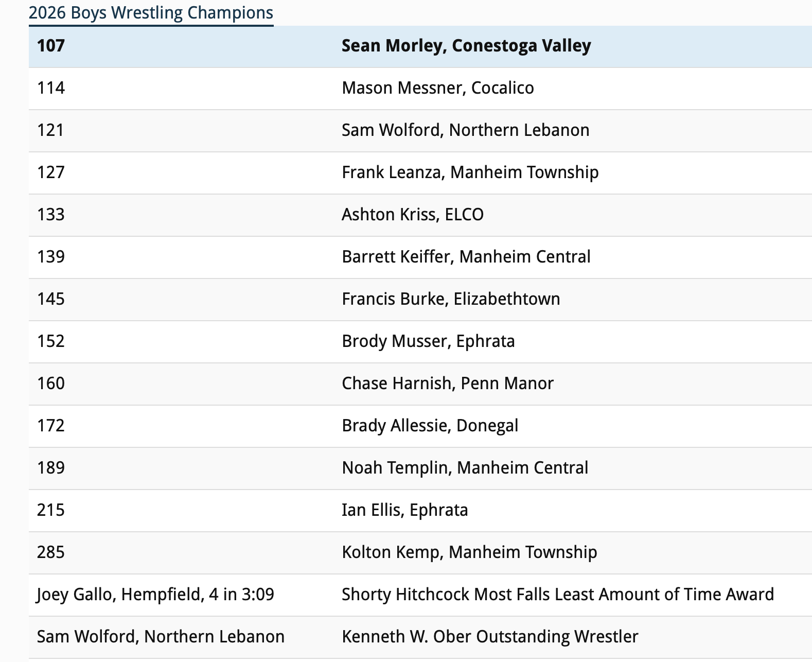Click the Mason Messner, Cocalico cell

[438, 88]
